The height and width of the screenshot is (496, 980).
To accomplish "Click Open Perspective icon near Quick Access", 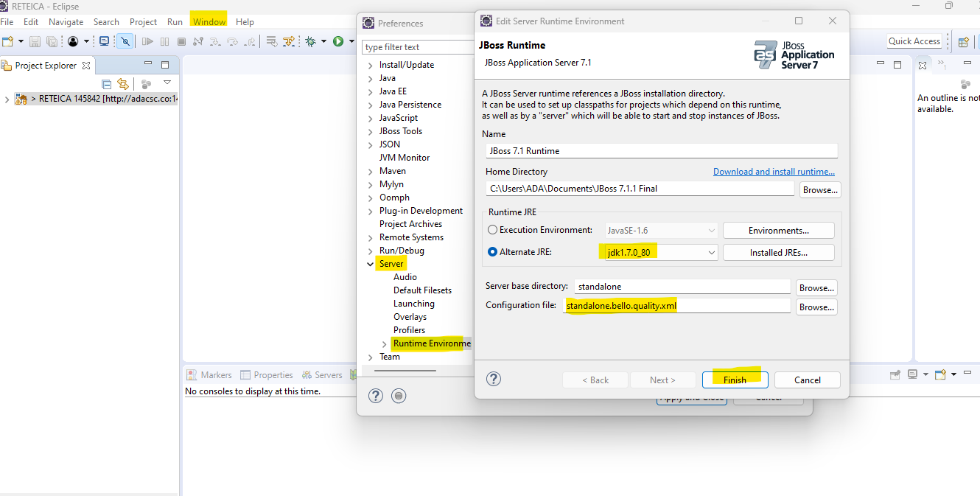I will (963, 42).
